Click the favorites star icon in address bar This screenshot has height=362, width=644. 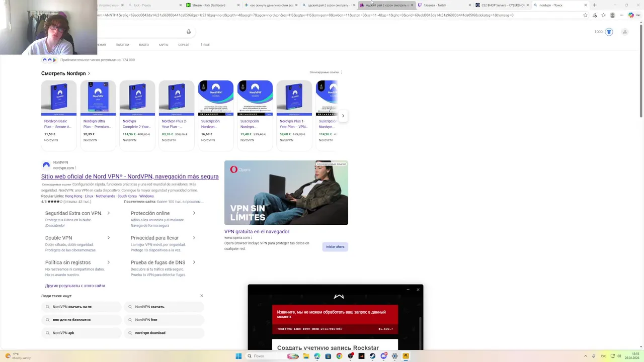pyautogui.click(x=585, y=15)
